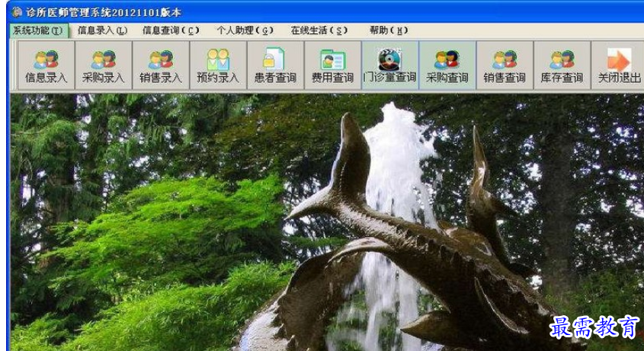Open 库存查询 from the toolbar
Image resolution: width=644 pixels, height=351 pixels.
pyautogui.click(x=562, y=65)
